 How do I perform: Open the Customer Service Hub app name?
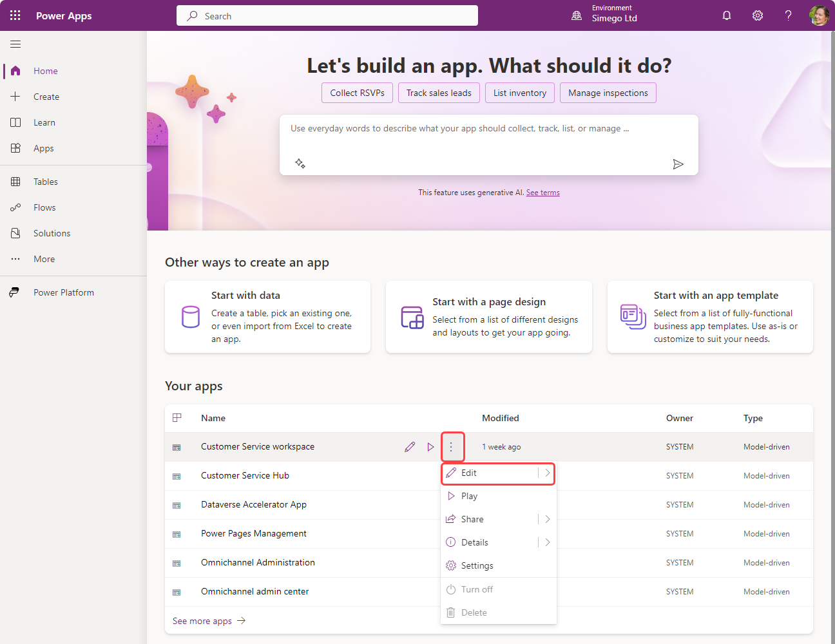point(245,475)
